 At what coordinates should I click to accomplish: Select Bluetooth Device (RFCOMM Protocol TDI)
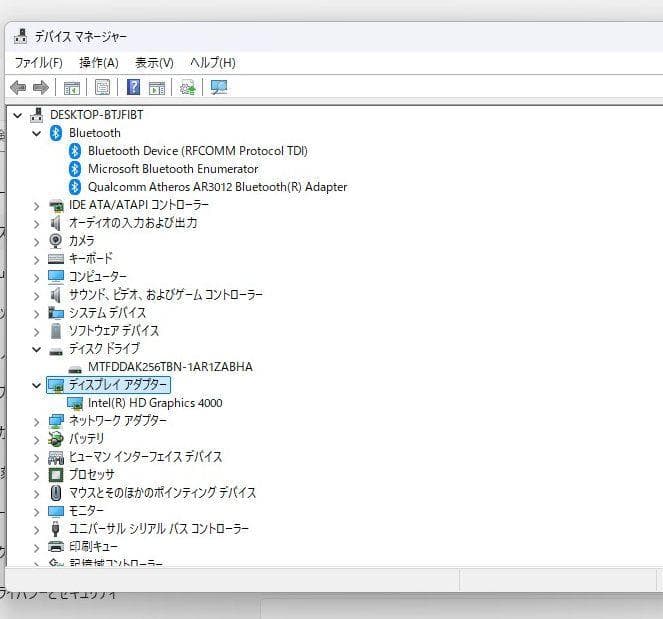tap(197, 151)
